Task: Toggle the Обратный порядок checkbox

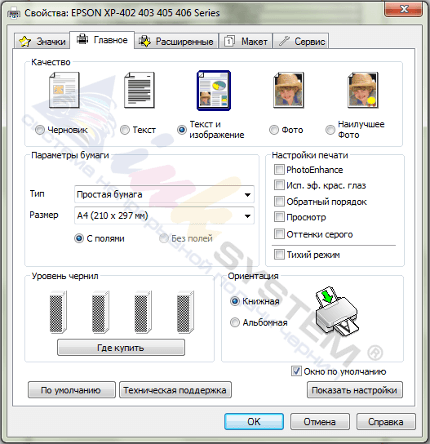Action: 279,201
